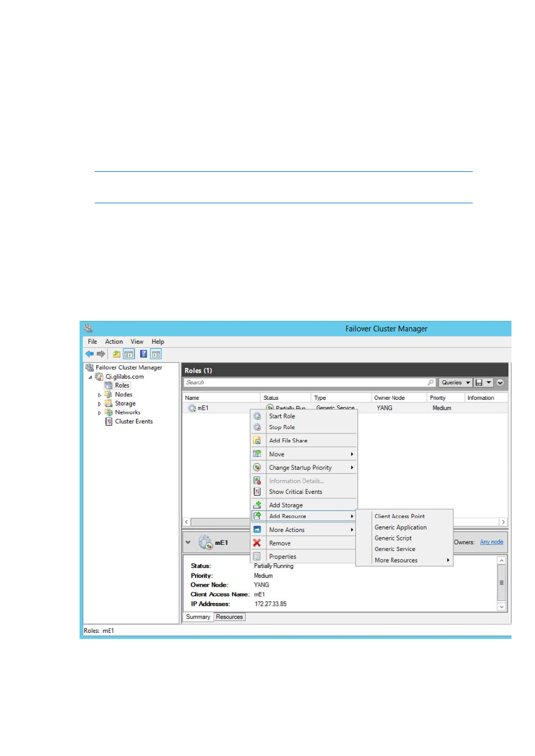This screenshot has height=756, width=535.
Task: Click the Qi.glilabs.com cluster icon
Action: point(99,376)
